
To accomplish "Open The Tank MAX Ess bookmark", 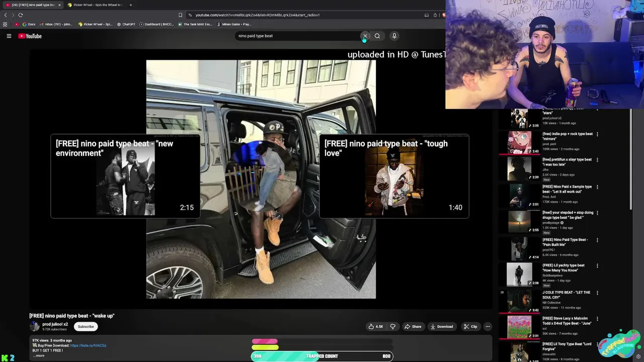I will [x=195, y=24].
